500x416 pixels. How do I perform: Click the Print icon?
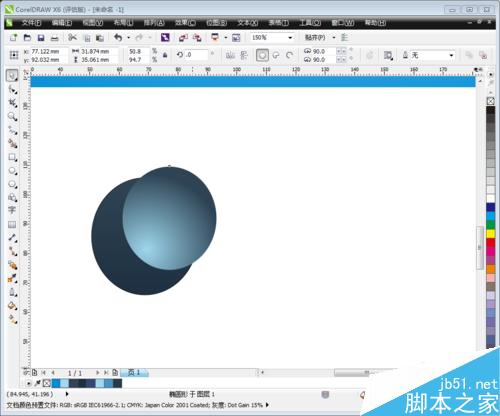(54, 38)
